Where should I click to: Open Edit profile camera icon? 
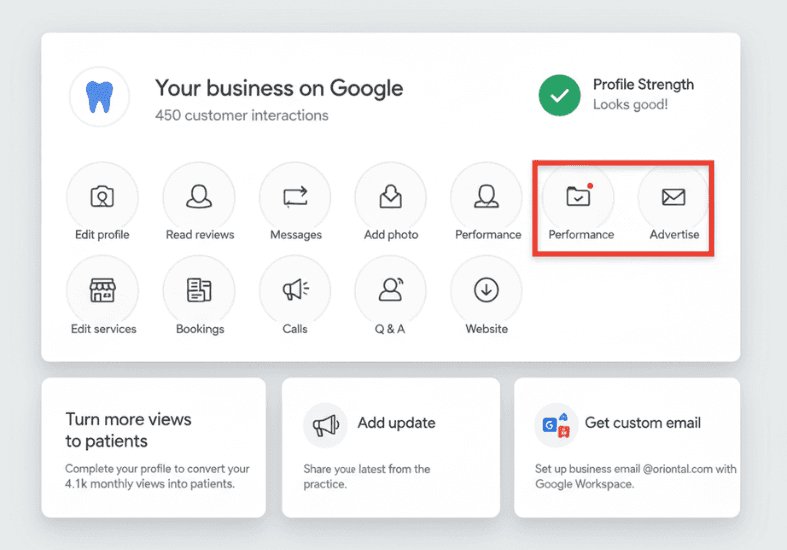click(102, 197)
